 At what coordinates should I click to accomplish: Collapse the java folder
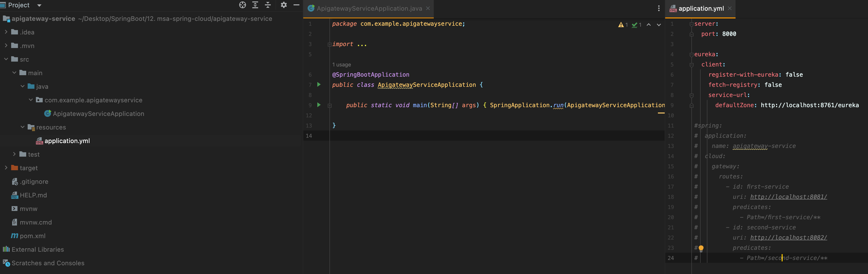[23, 86]
